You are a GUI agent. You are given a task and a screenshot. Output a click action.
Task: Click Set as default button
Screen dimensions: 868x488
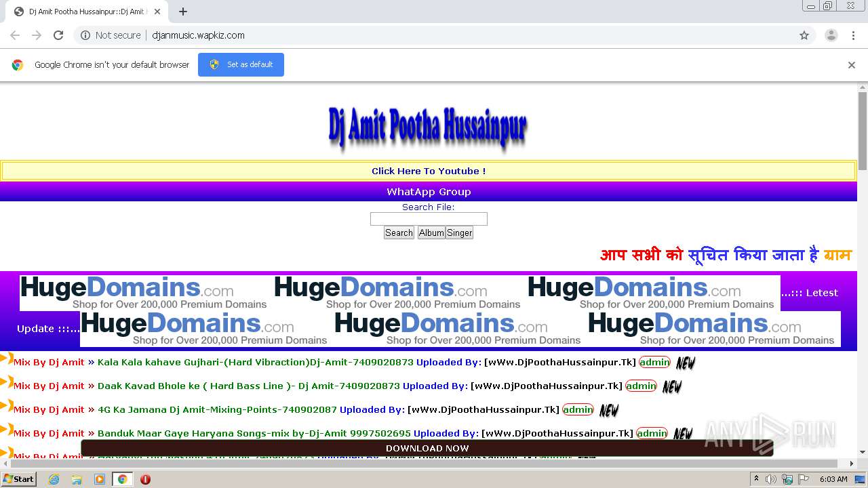(241, 64)
